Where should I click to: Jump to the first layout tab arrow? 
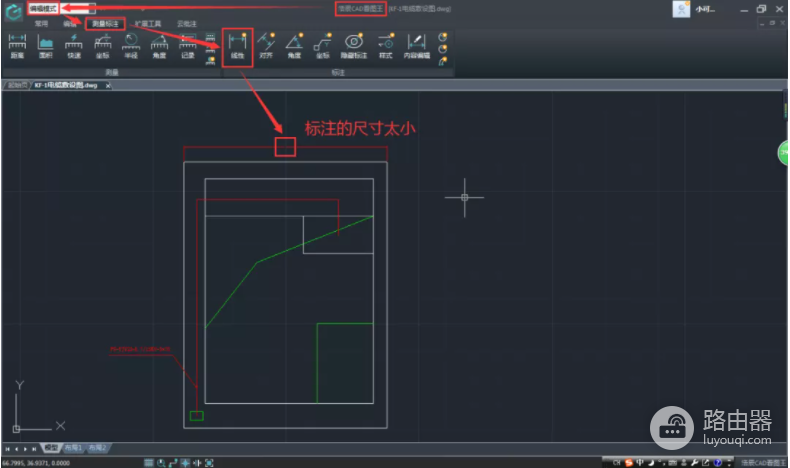click(x=8, y=448)
